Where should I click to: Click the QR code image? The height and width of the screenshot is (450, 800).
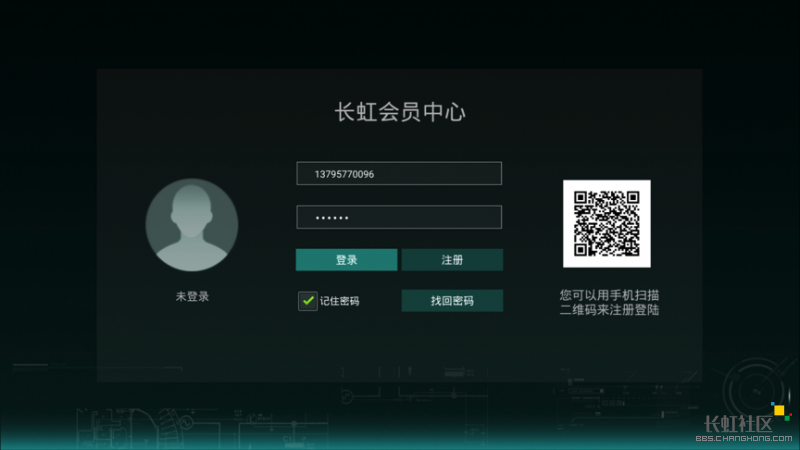pyautogui.click(x=607, y=223)
